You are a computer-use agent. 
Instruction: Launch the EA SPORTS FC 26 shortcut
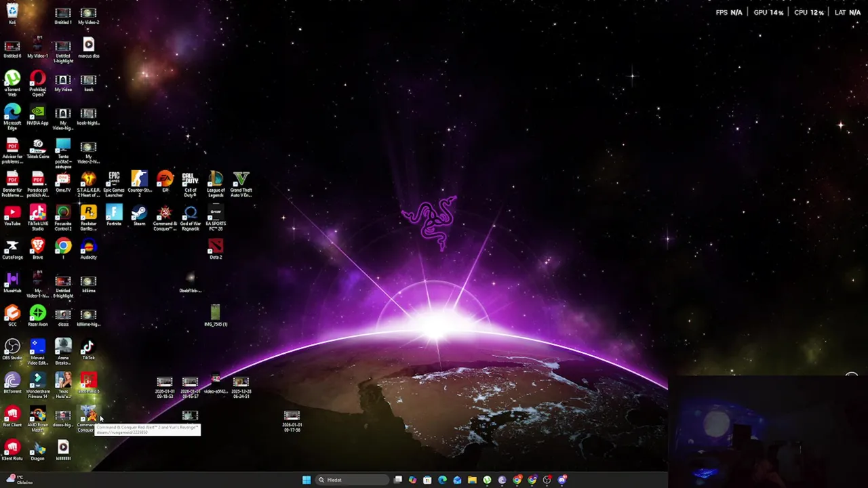pos(216,218)
